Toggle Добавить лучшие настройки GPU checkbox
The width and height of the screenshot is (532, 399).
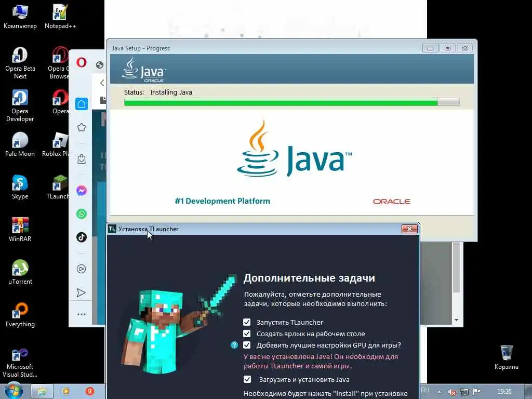tap(247, 345)
